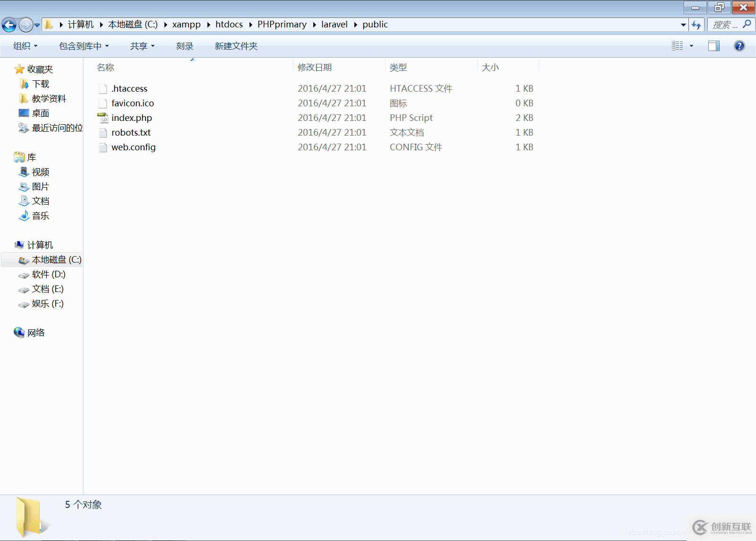Click 新建文件夹 to create folder
Image resolution: width=756 pixels, height=541 pixels.
pos(236,46)
